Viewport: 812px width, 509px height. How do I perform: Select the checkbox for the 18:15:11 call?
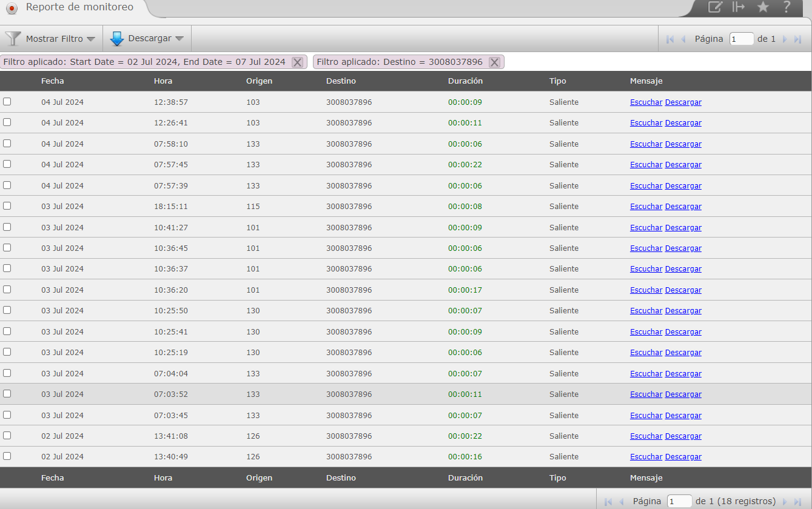pos(7,206)
